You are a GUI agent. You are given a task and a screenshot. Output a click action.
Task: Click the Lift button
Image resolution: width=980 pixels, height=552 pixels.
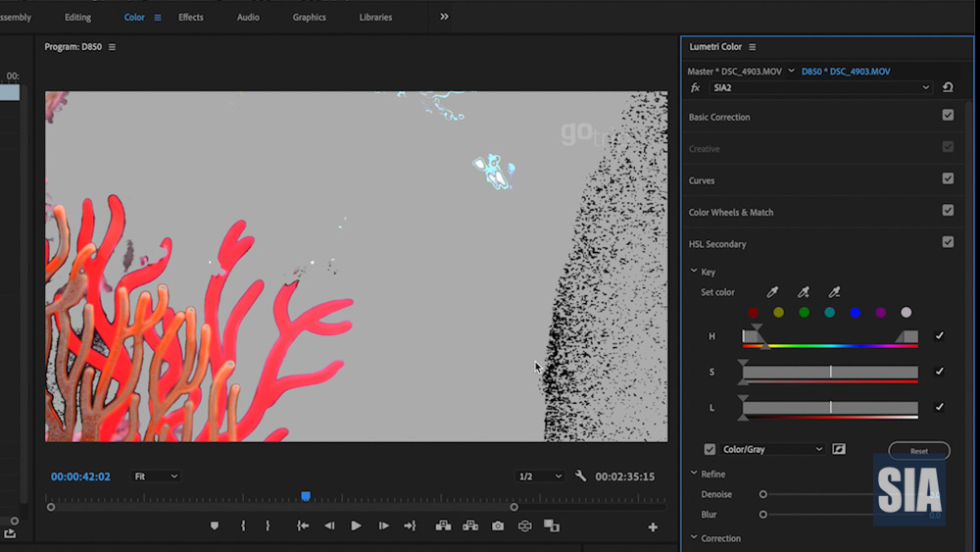point(443,526)
